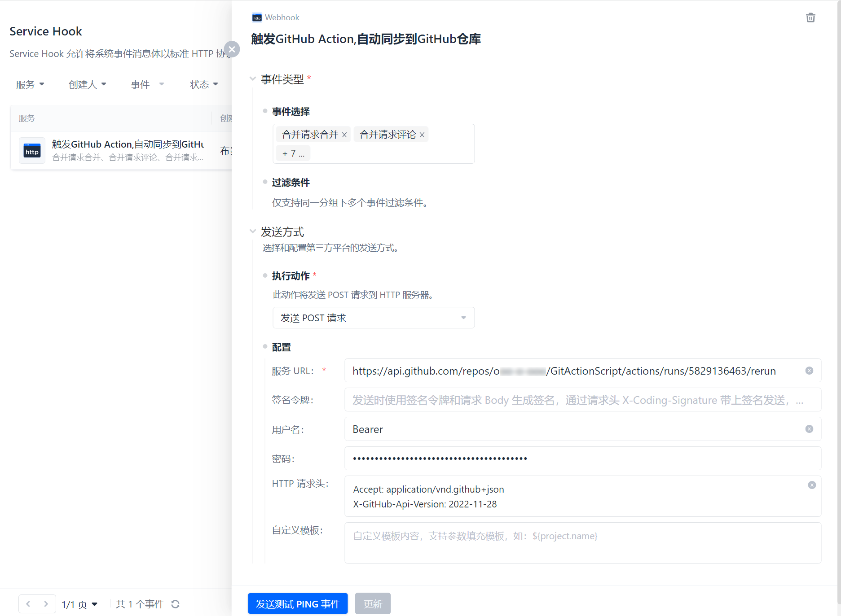The height and width of the screenshot is (616, 841).
Task: Click the webhook title 触发GitHub Action
Action: tap(366, 39)
